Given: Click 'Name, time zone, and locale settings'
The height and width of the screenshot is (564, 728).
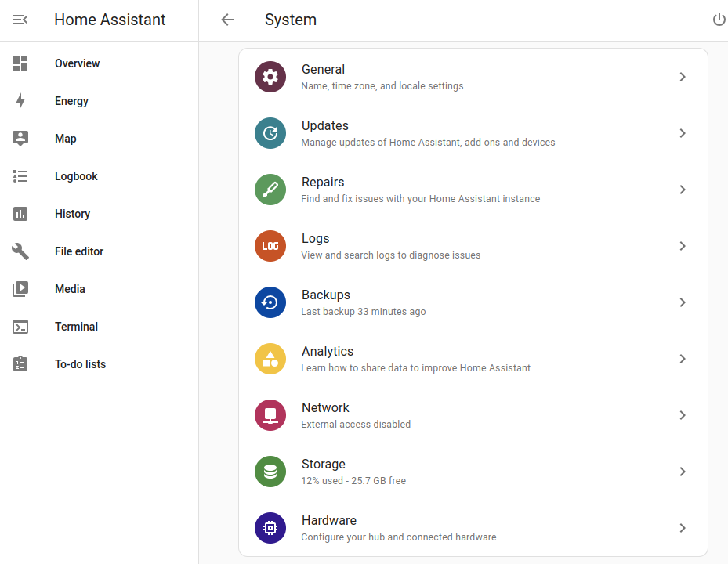Looking at the screenshot, I should (x=382, y=86).
